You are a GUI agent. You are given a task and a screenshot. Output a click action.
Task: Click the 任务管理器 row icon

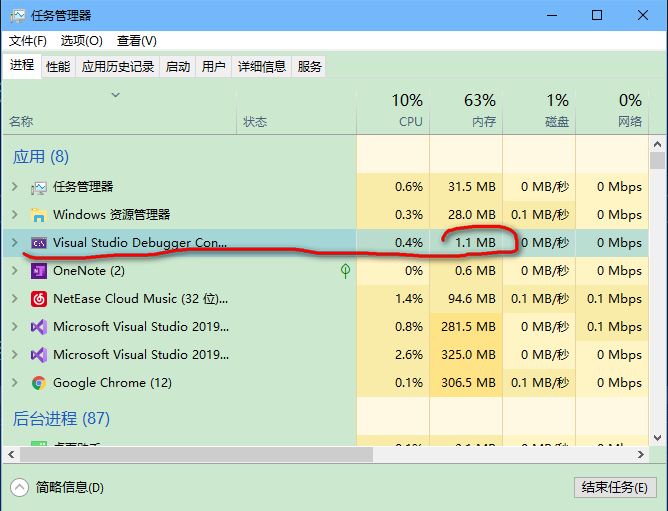39,187
